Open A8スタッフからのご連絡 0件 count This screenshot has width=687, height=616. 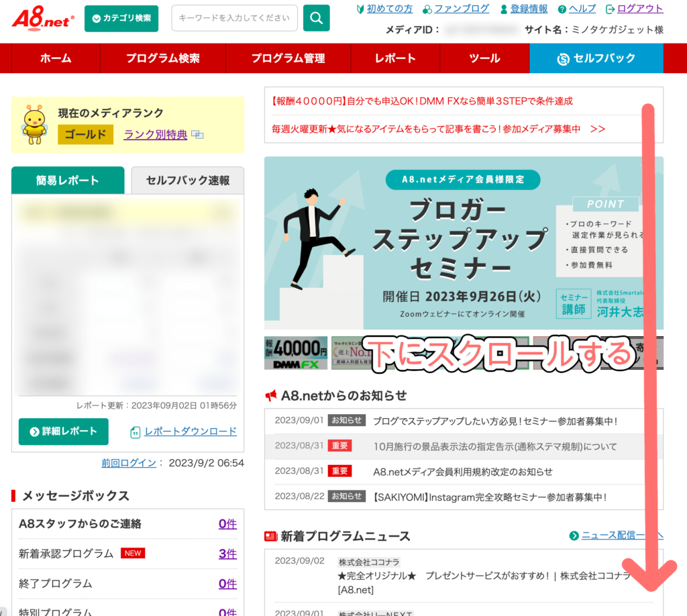(x=228, y=524)
